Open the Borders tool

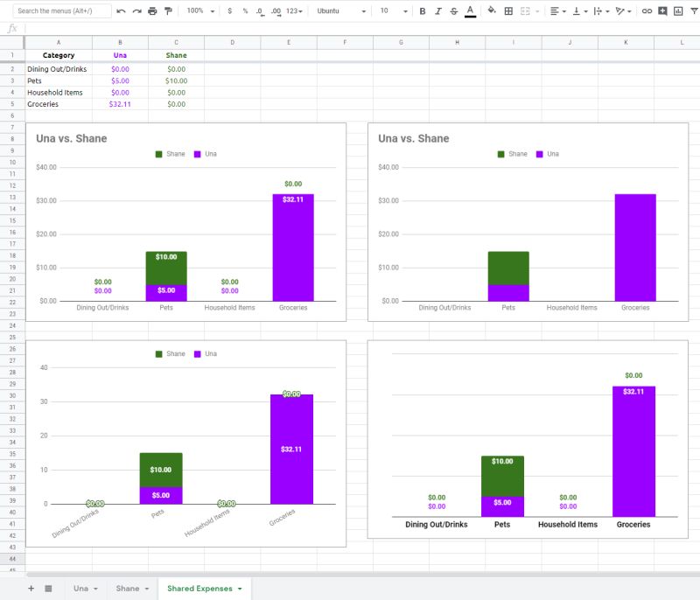point(508,10)
